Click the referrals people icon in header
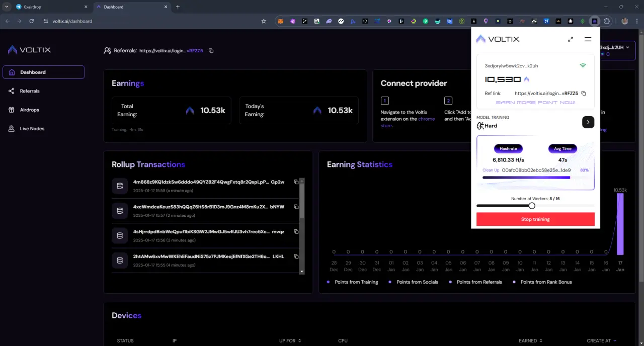This screenshot has height=346, width=644. pyautogui.click(x=107, y=51)
